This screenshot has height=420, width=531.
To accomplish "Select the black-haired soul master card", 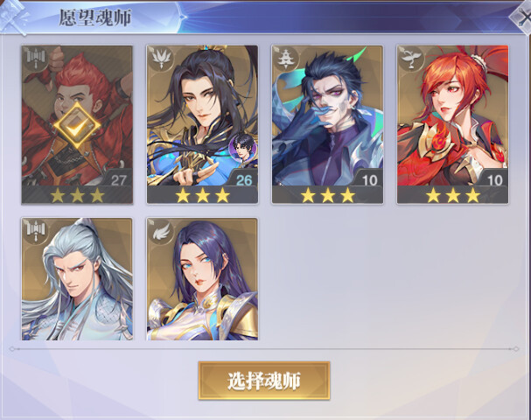I will coord(202,124).
